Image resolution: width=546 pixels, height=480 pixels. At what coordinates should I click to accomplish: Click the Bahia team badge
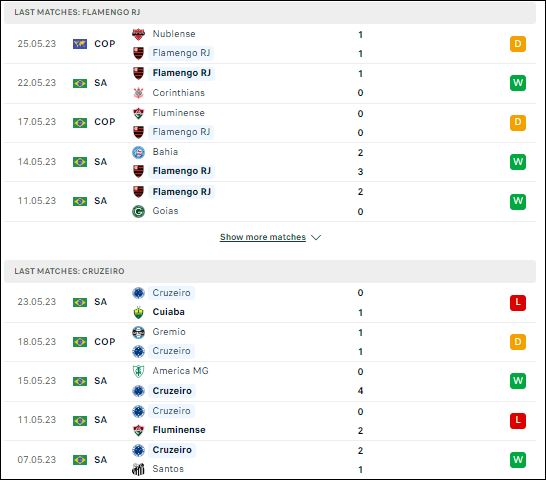point(138,152)
